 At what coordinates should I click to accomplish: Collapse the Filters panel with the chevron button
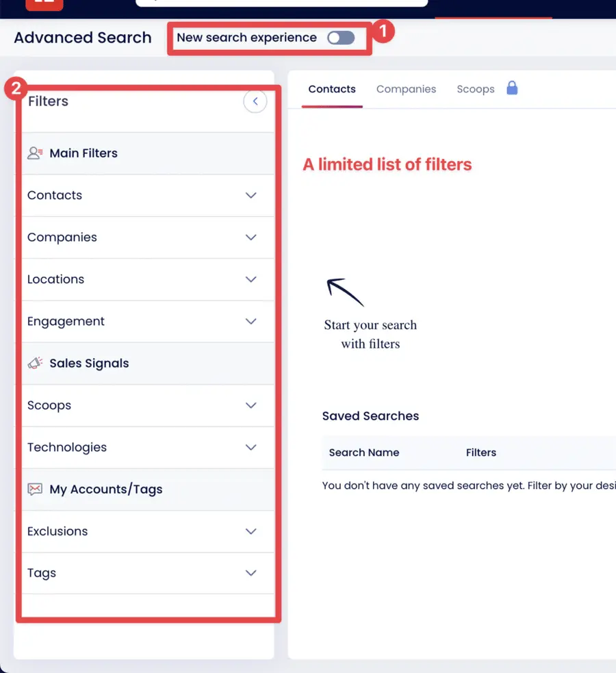[255, 101]
